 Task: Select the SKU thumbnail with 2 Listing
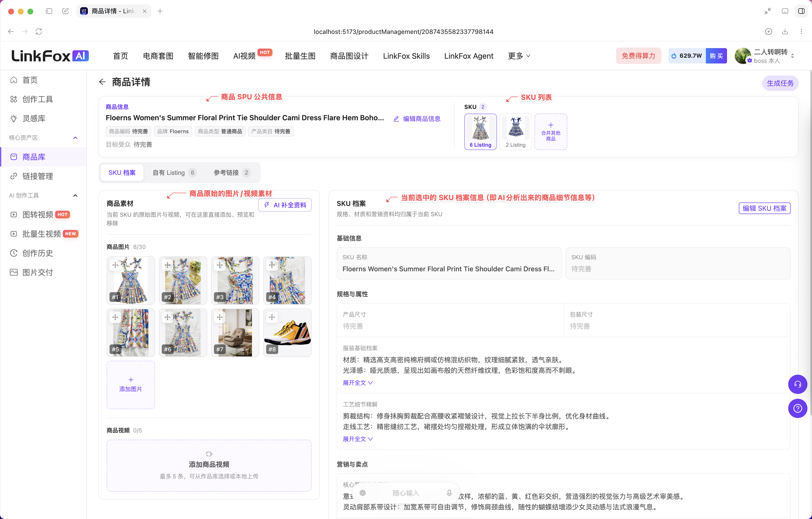coord(515,132)
